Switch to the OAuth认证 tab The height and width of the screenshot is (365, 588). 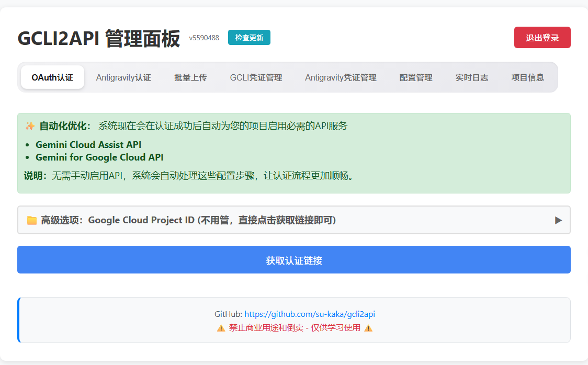52,77
